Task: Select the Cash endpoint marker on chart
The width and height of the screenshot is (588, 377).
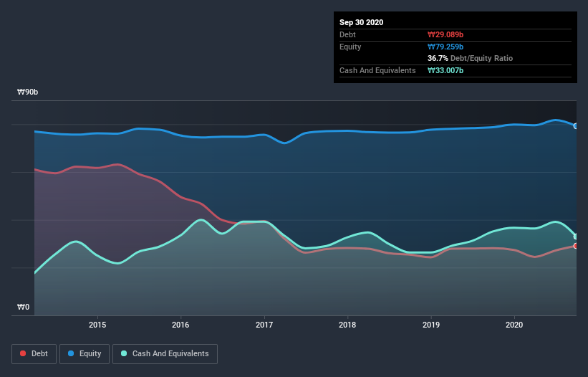Action: tap(576, 237)
